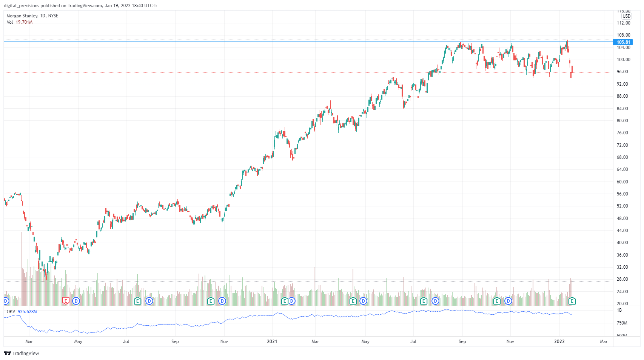Open the earnings marker in January 2022
This screenshot has width=644, height=360.
pyautogui.click(x=572, y=301)
